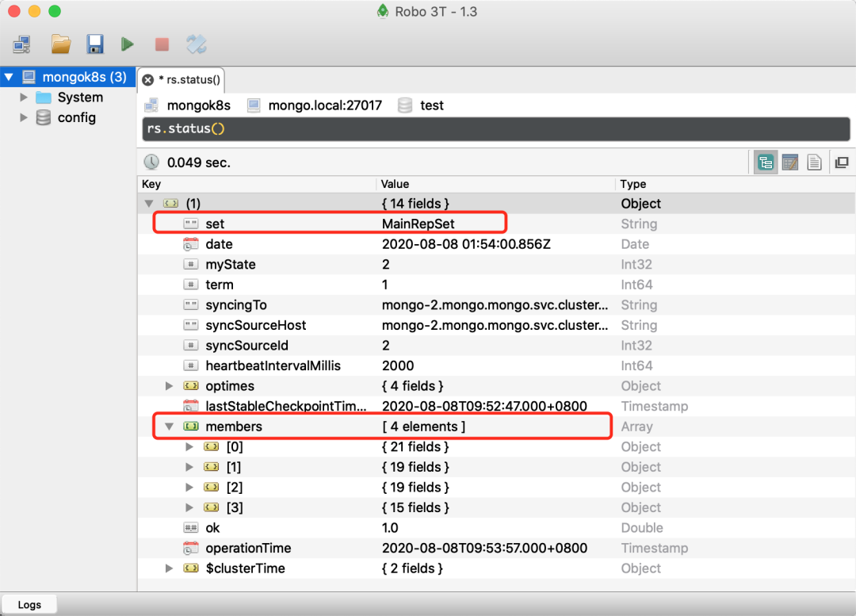856x616 pixels.
Task: Open the Logs panel button
Action: coord(29,605)
